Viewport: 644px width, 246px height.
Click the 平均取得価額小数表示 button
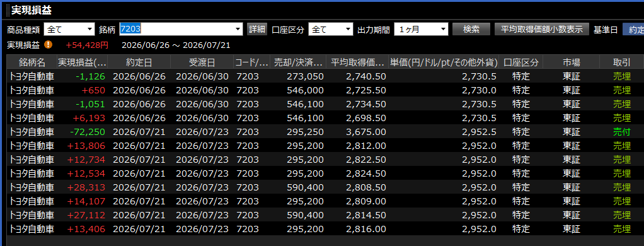point(542,29)
